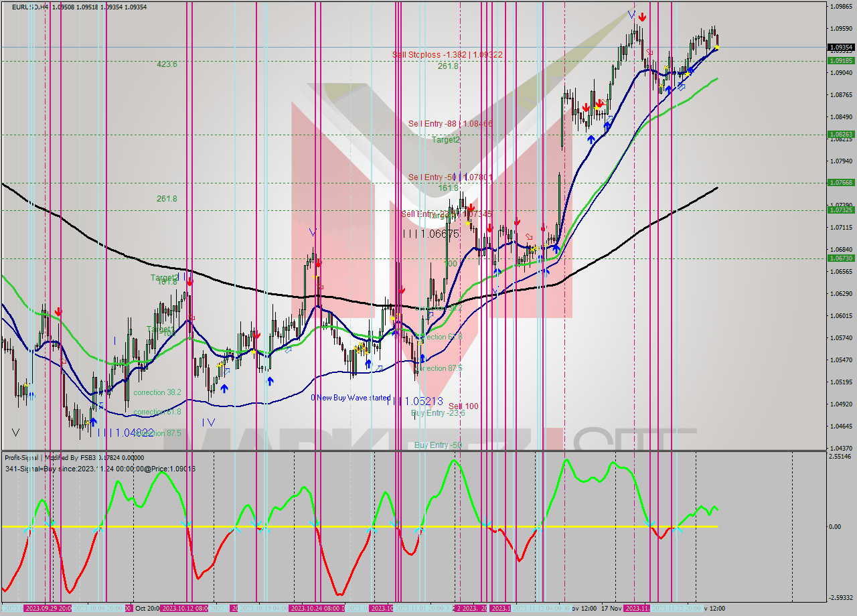Click the 1.09865 value on price axis

coord(840,7)
